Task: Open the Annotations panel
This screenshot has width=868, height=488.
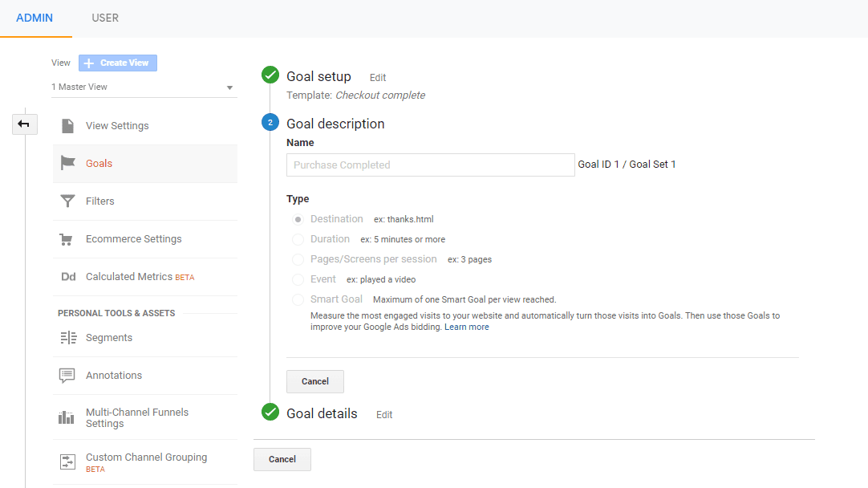Action: pos(113,375)
